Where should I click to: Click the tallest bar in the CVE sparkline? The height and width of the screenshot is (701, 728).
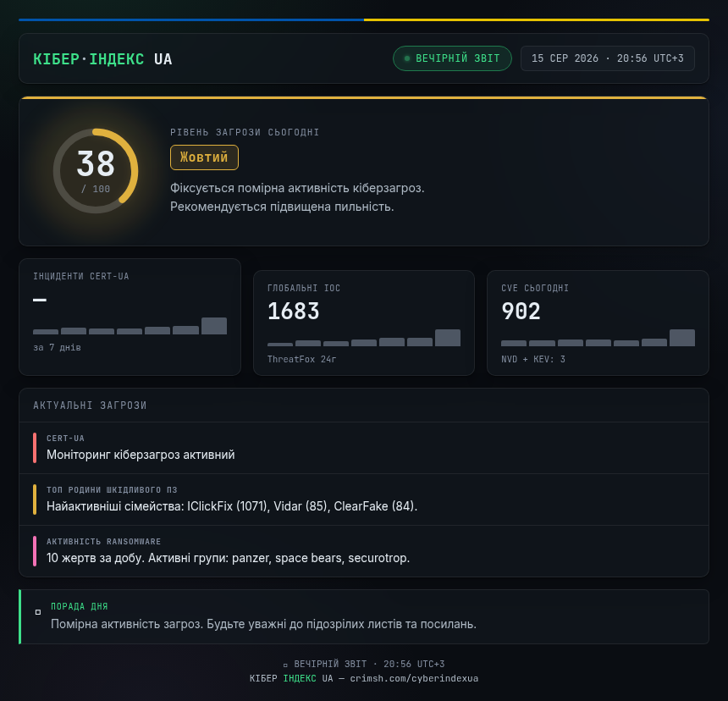[682, 338]
